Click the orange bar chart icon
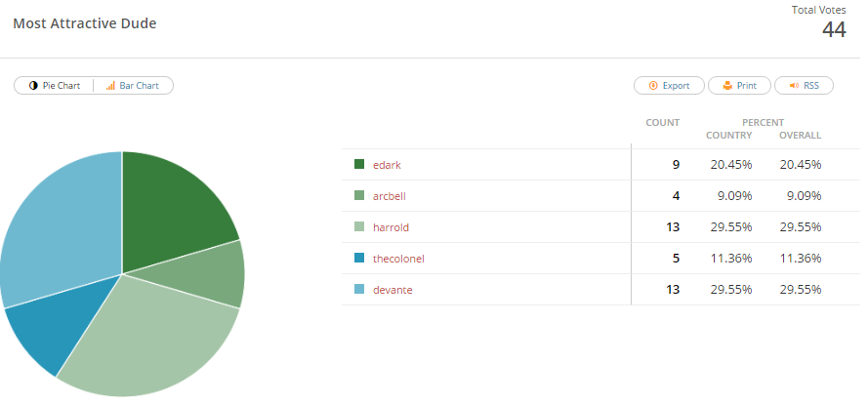 coord(110,86)
